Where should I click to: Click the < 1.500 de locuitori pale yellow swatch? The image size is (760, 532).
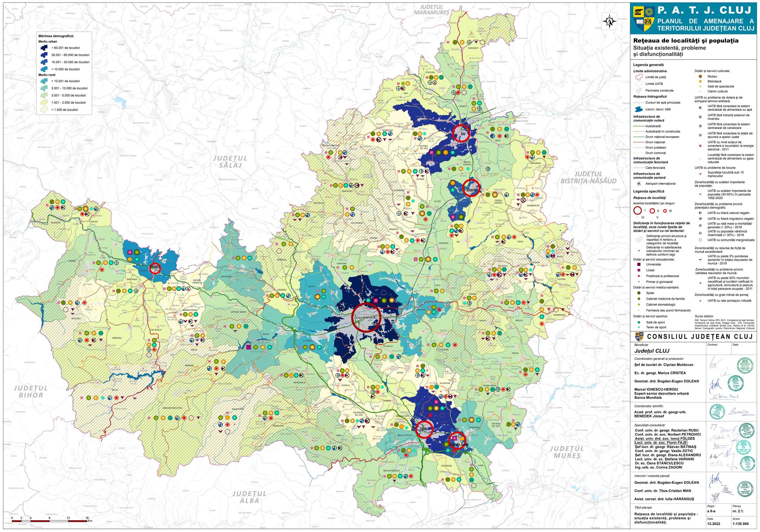(x=45, y=109)
